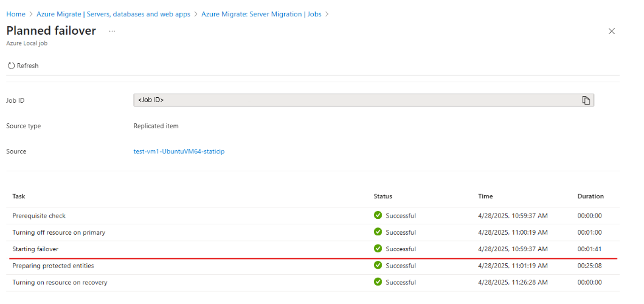
Task: Open source test-vm1-UbuntuVM64-staticip link
Action: tap(179, 151)
